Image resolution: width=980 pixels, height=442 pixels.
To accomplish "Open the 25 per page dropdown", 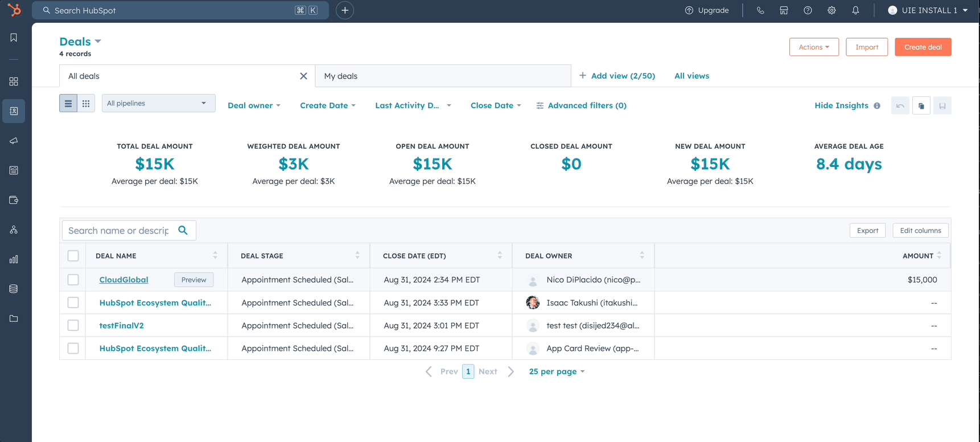I will pos(557,371).
